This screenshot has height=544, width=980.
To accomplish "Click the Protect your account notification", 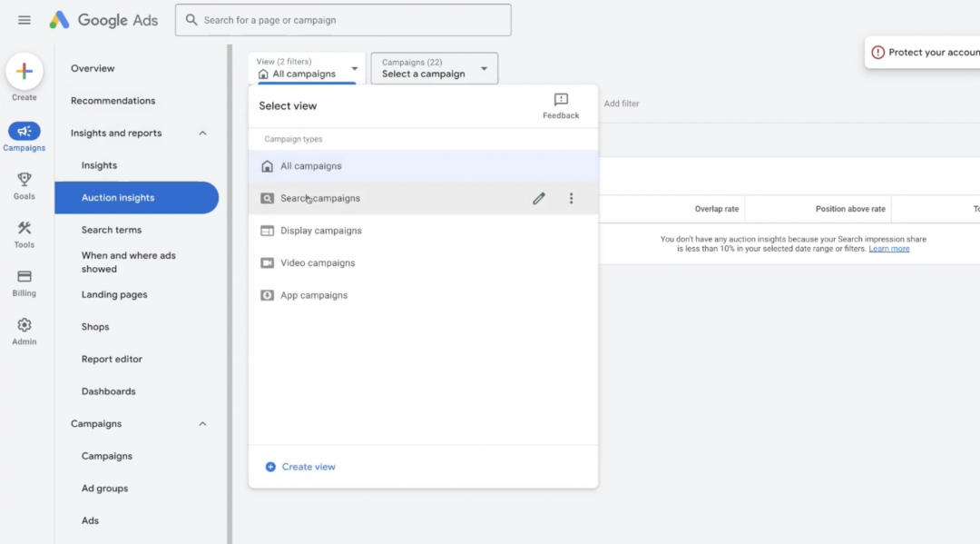I will 923,53.
